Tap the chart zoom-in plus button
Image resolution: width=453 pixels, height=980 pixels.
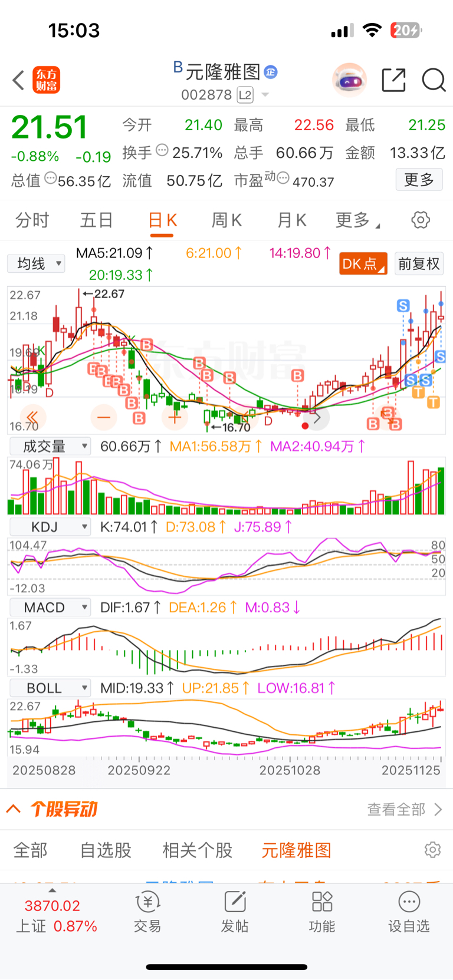[x=175, y=418]
